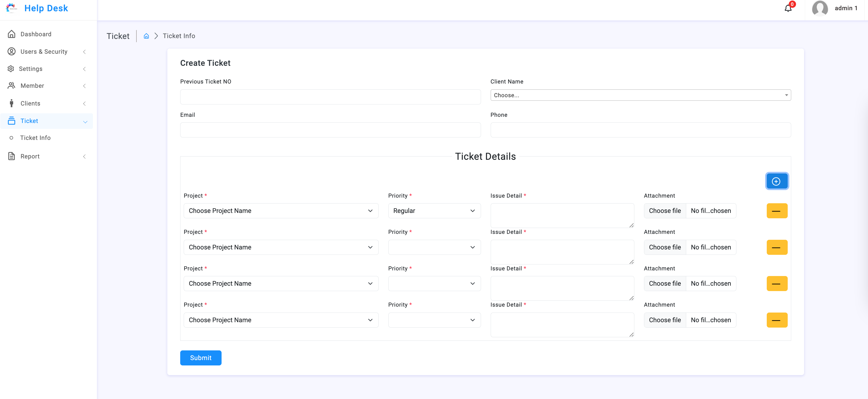The width and height of the screenshot is (868, 399).
Task: Focus the Previous Ticket NO field
Action: [330, 97]
